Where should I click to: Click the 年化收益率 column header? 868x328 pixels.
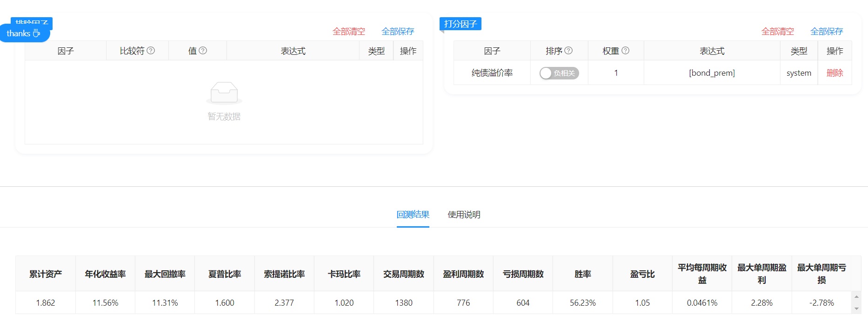click(105, 274)
